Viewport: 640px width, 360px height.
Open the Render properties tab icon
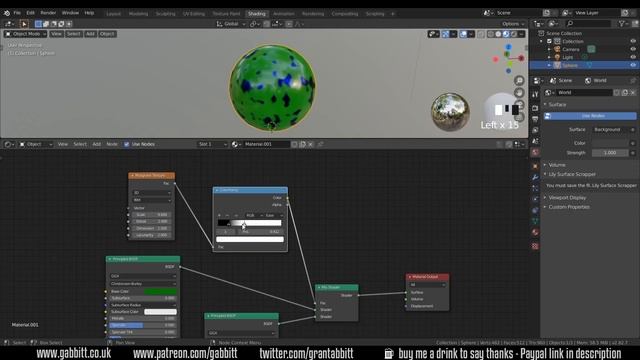(535, 108)
